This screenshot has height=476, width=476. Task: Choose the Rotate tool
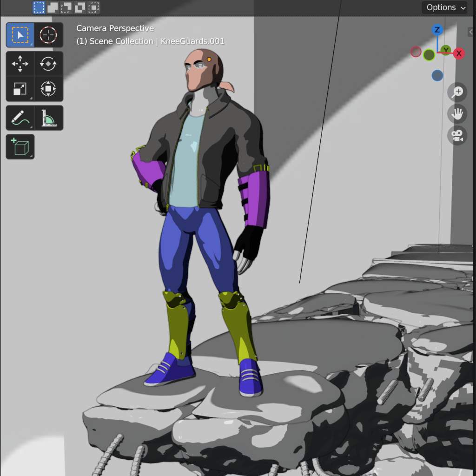(x=48, y=64)
